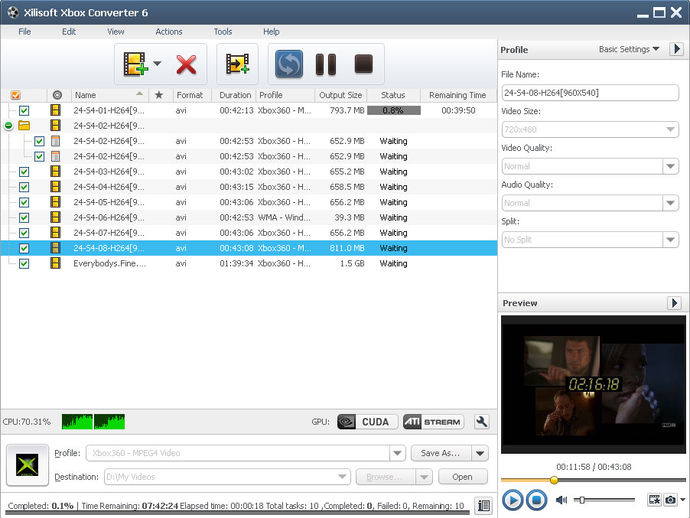Click the disc icon column header

point(57,95)
